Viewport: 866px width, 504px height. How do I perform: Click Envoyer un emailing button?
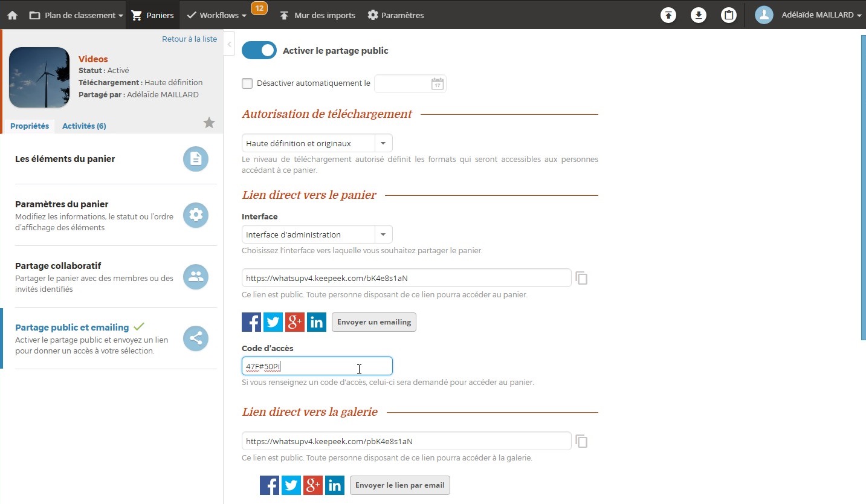[374, 322]
